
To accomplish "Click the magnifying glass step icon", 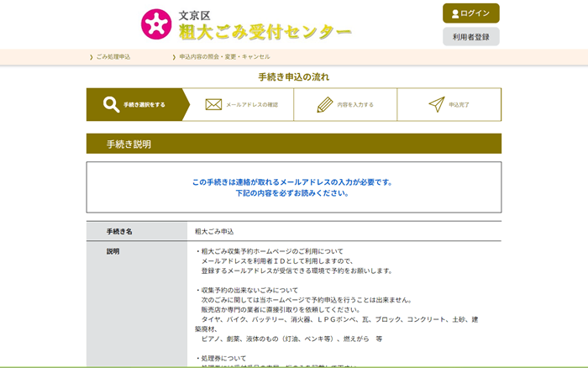I will coord(111,105).
